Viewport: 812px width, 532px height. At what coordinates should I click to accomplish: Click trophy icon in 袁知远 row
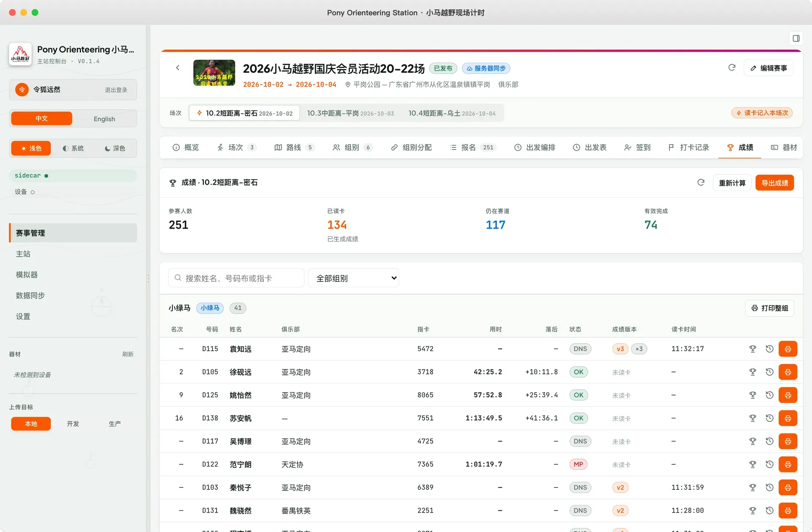click(752, 349)
